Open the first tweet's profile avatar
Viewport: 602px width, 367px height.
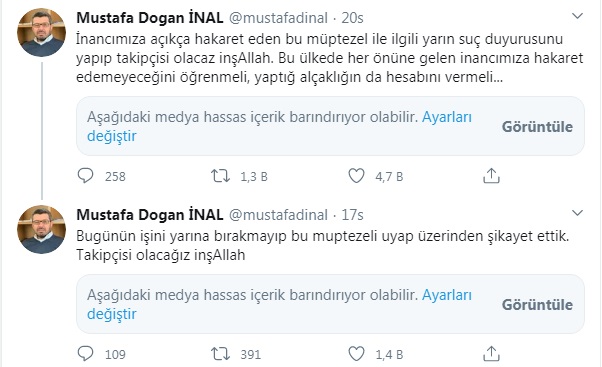point(41,33)
